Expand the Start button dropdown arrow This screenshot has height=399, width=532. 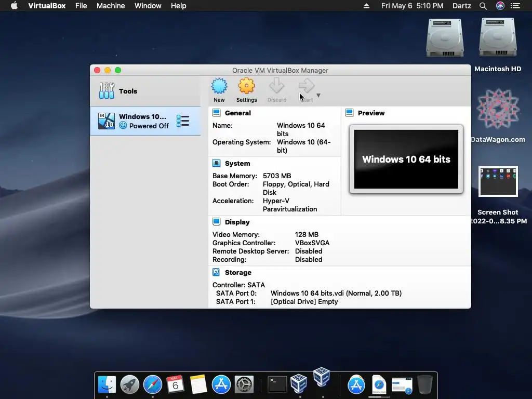[318, 96]
